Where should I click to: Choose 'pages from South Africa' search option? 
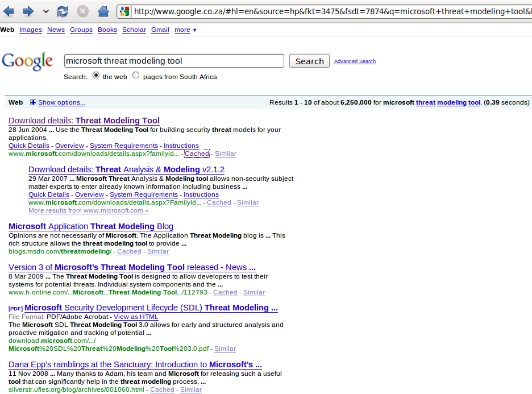pos(182,76)
